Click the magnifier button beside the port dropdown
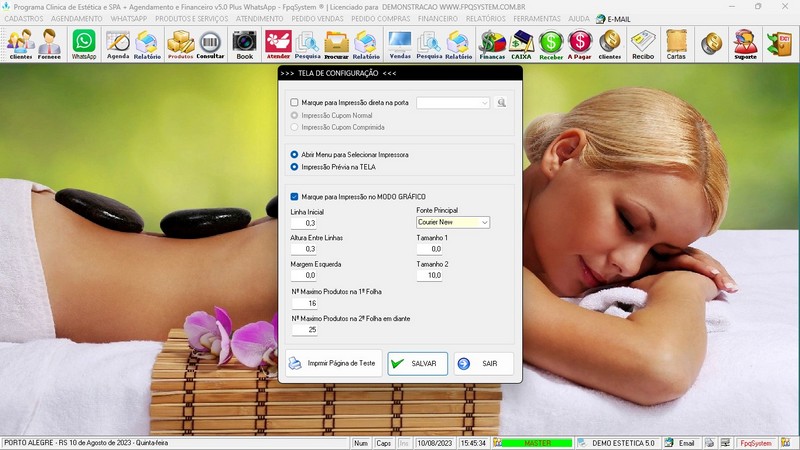Screen dimensions: 800x450 [x=502, y=103]
